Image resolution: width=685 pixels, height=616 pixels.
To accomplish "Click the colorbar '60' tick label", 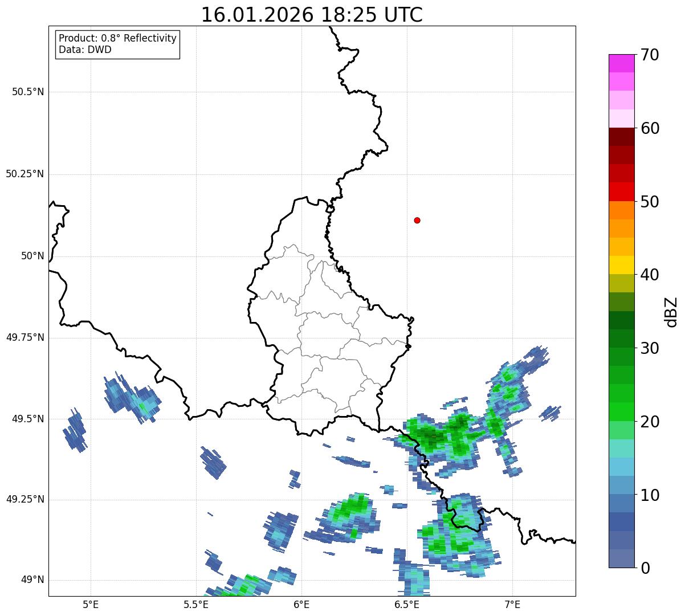I will coord(650,128).
